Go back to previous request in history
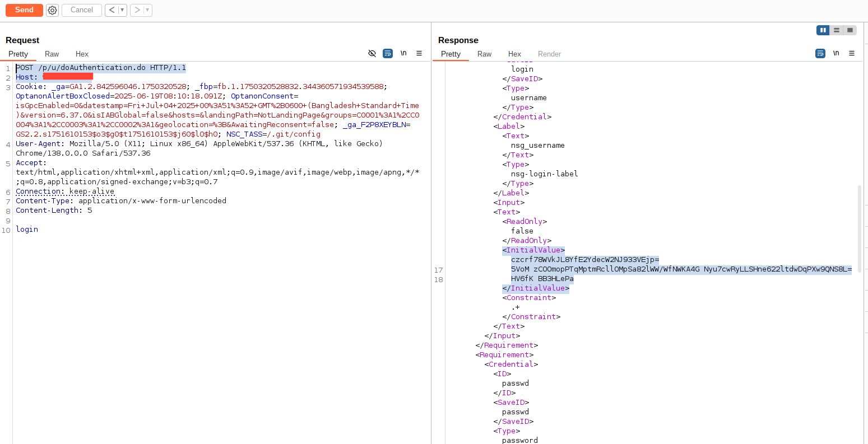This screenshot has width=868, height=444. (x=112, y=10)
